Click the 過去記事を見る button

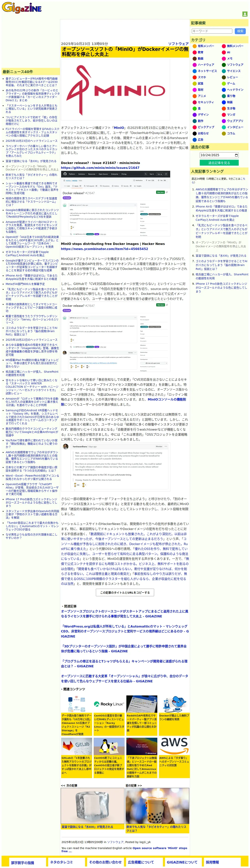[x=219, y=163]
